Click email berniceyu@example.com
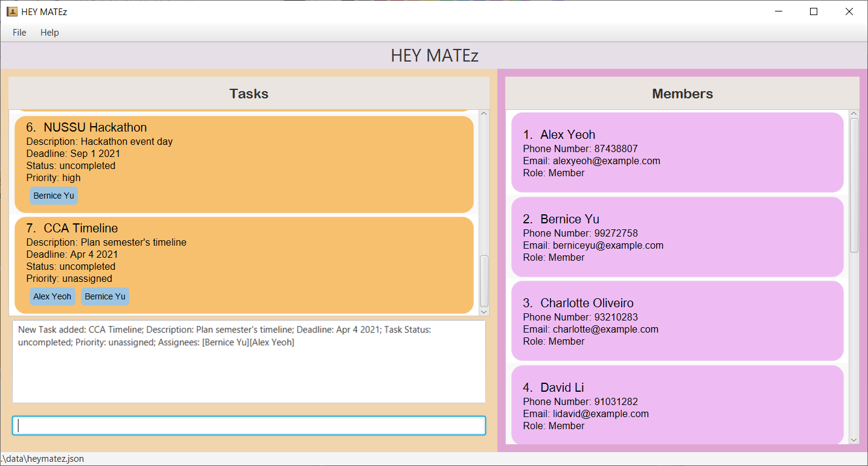The height and width of the screenshot is (466, 868). click(608, 246)
